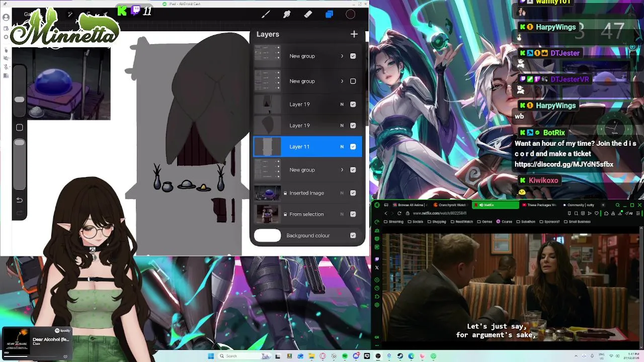
Task: Click the browser tab search magnifier
Action: tap(617, 205)
